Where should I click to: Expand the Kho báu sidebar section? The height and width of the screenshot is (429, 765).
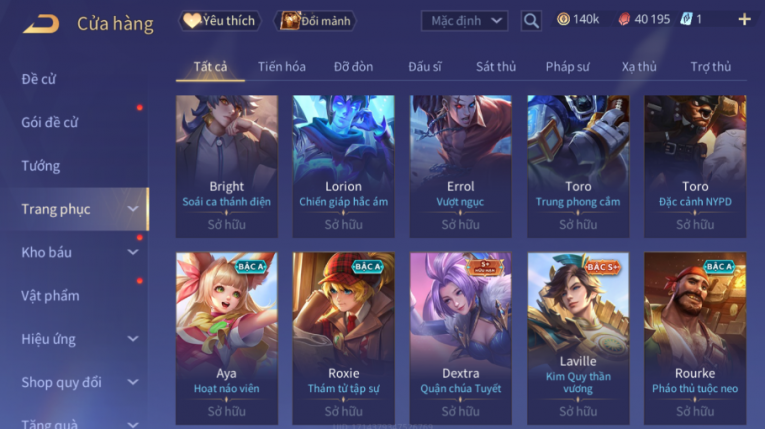133,252
